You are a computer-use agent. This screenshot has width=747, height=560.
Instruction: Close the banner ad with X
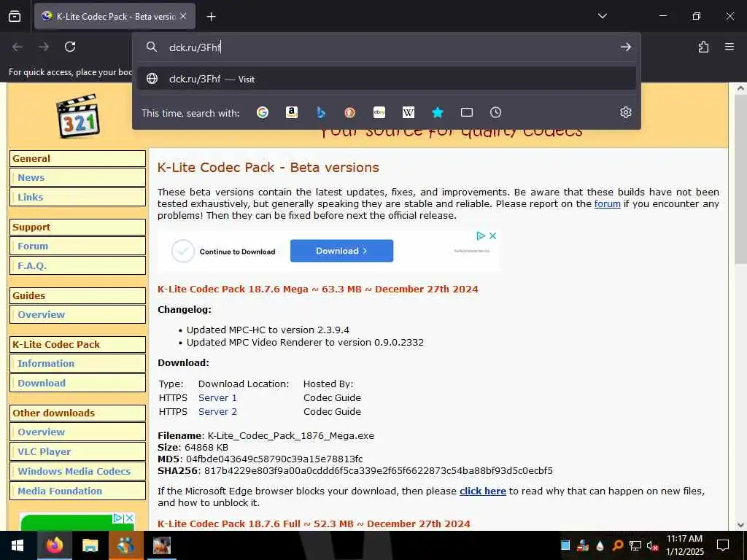click(492, 236)
